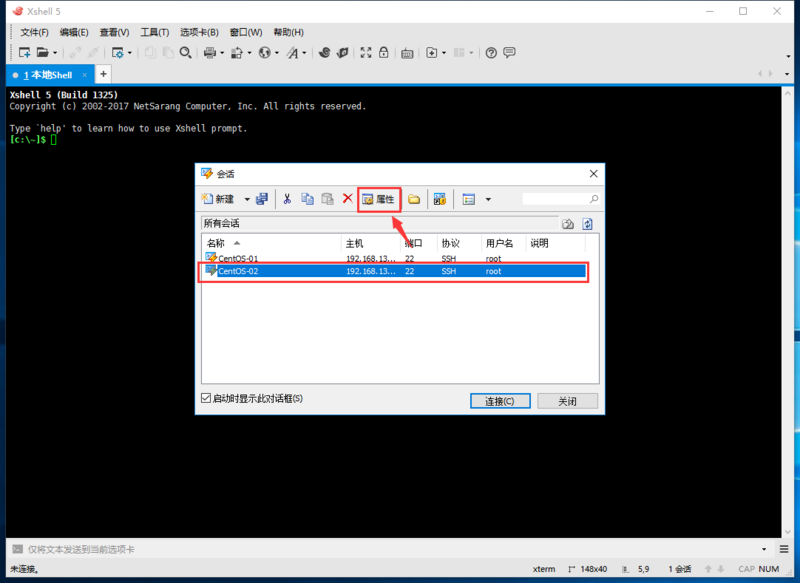Toggle the 启动时显示此对话框 checkbox
This screenshot has height=583, width=800.
coord(206,398)
